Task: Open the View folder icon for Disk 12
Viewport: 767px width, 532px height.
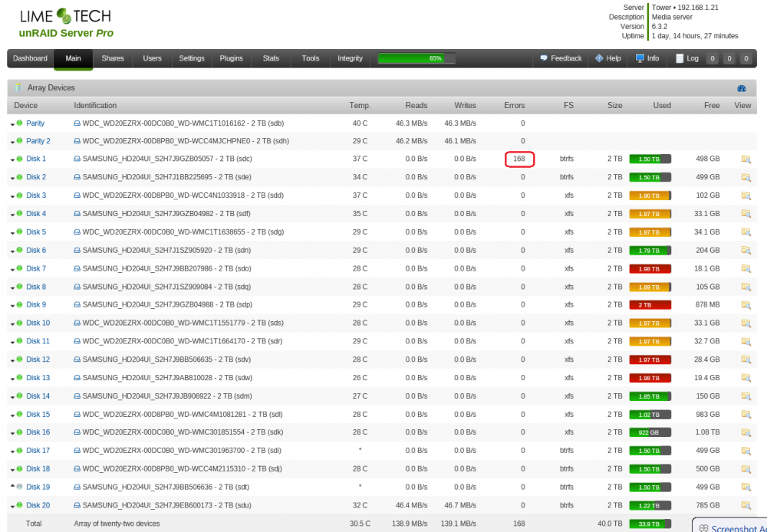Action: point(746,360)
